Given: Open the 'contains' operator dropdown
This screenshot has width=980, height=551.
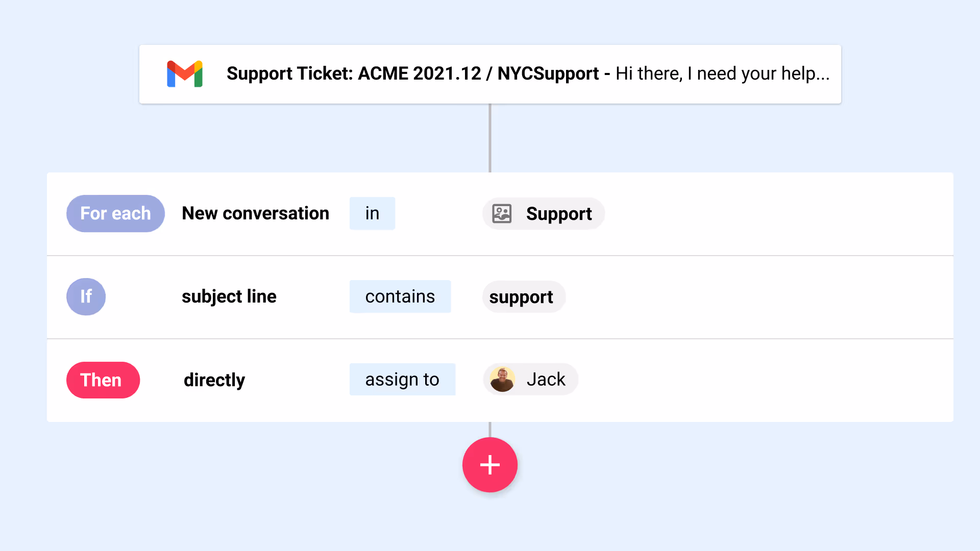Looking at the screenshot, I should pyautogui.click(x=400, y=297).
